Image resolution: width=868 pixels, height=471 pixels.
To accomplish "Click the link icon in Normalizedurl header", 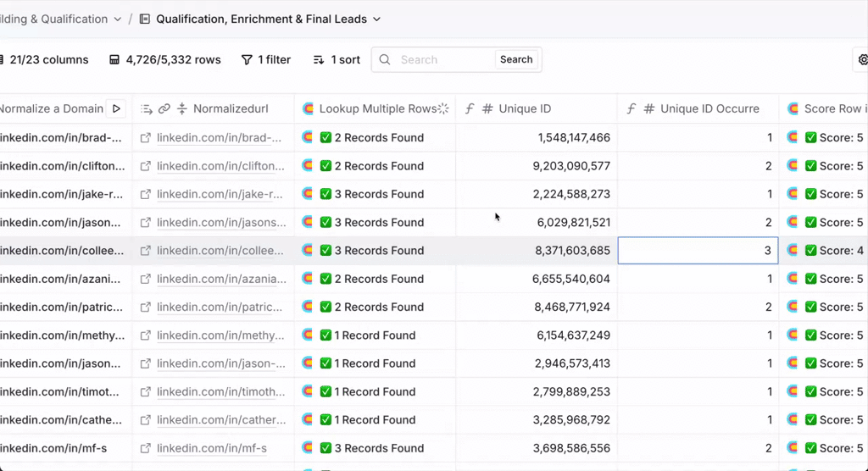I will (x=164, y=108).
